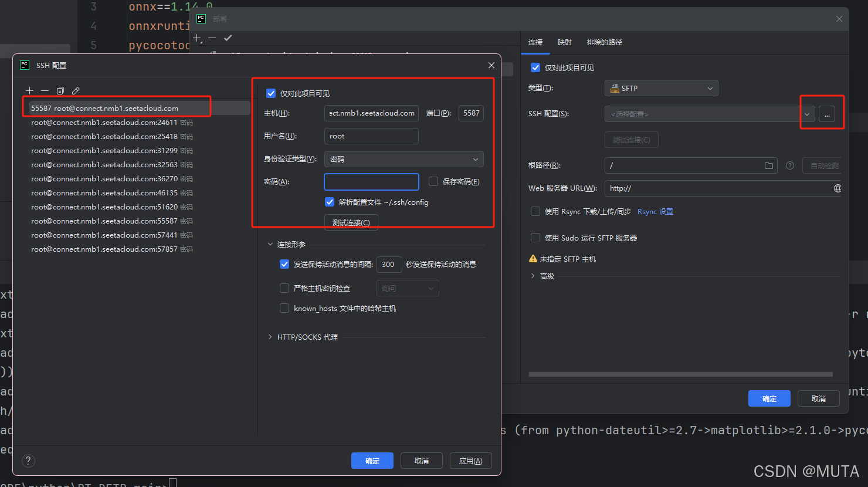Switch to the 排除的路径 tab

click(604, 42)
